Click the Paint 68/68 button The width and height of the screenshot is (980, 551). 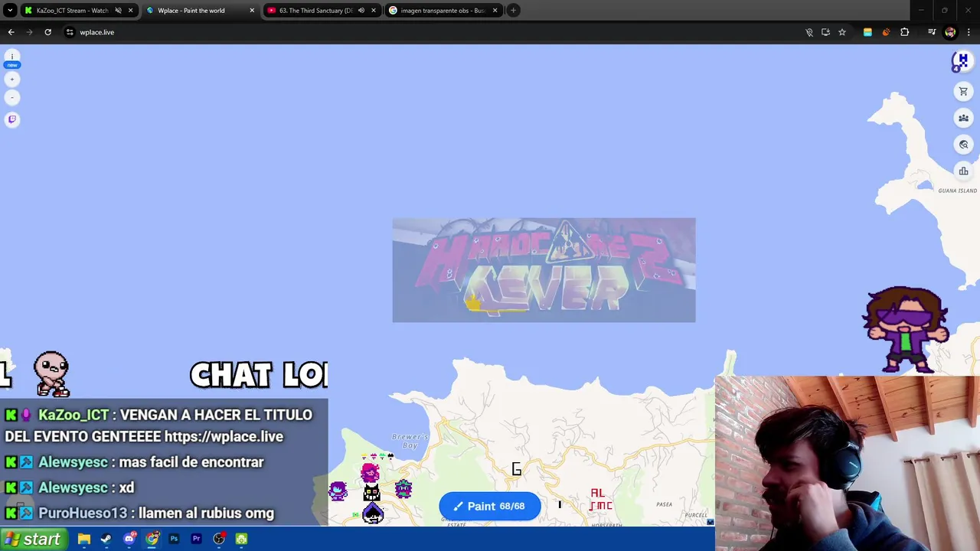coord(489,506)
